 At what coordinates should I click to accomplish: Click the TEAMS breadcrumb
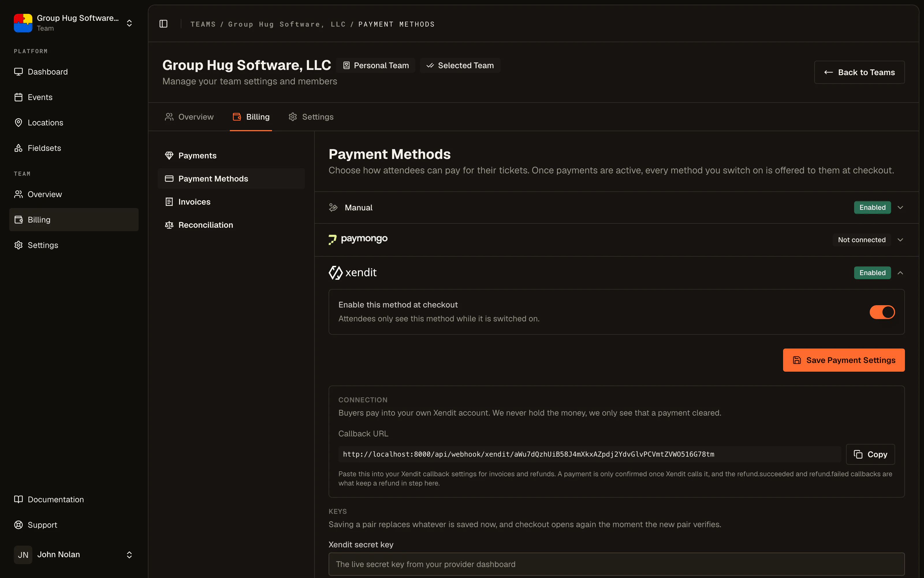tap(203, 24)
